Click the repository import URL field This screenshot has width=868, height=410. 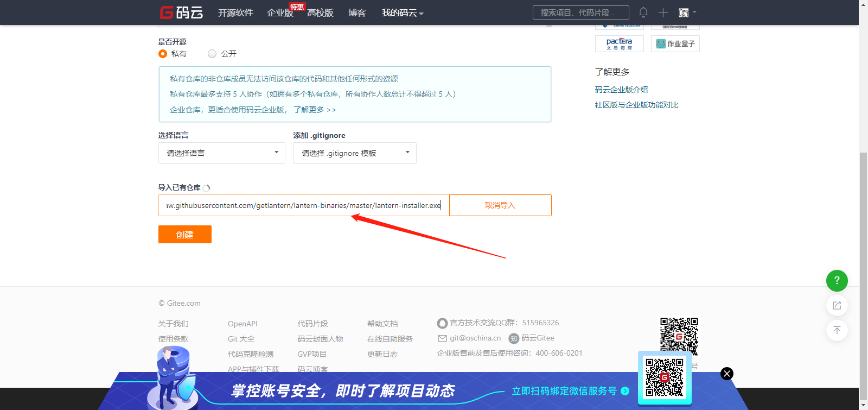[x=304, y=205]
